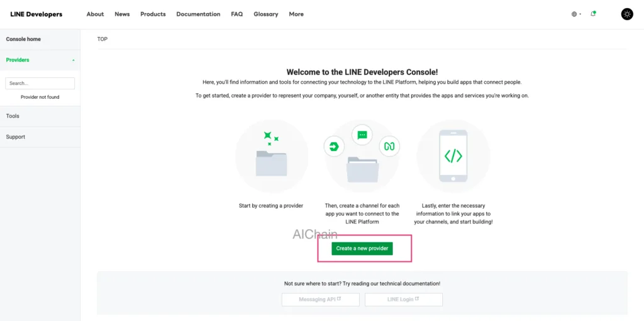Toggle dark mode with sun icon
644x321 pixels.
pyautogui.click(x=627, y=14)
